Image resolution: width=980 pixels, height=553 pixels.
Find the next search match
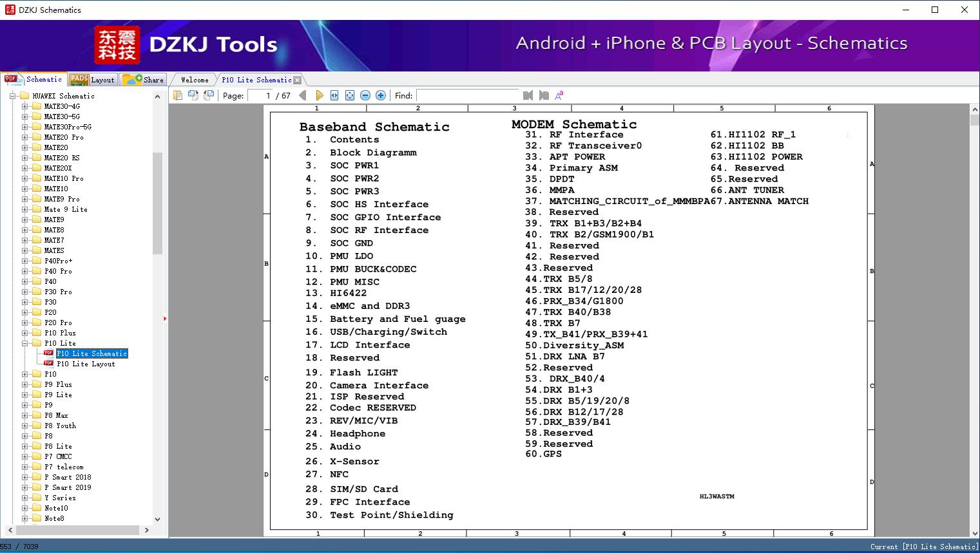pyautogui.click(x=544, y=95)
